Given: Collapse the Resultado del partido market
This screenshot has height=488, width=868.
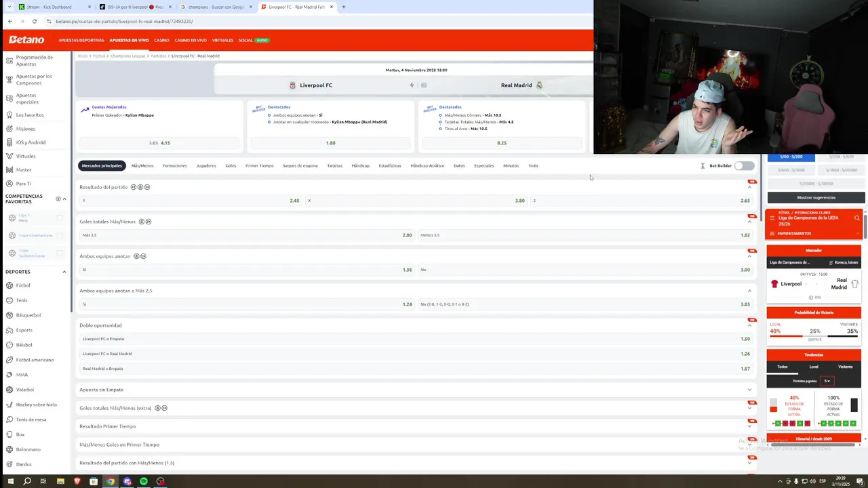Looking at the screenshot, I should [x=749, y=187].
